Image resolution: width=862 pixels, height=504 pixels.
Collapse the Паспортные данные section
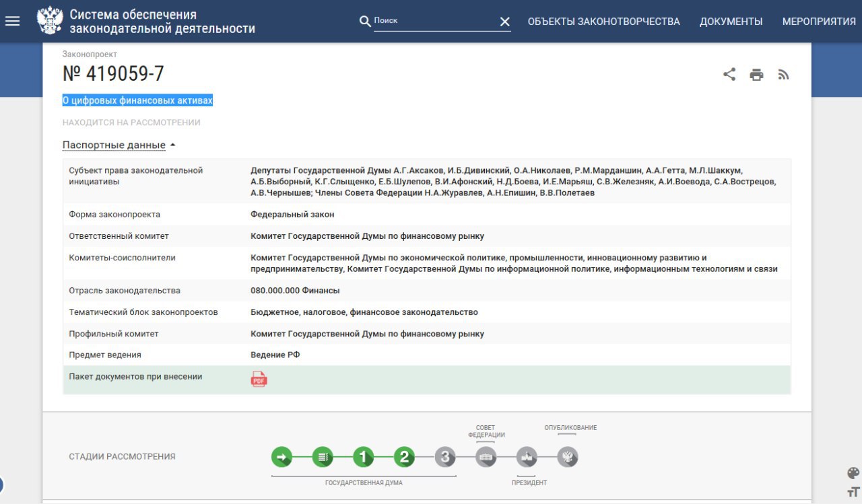pyautogui.click(x=119, y=145)
